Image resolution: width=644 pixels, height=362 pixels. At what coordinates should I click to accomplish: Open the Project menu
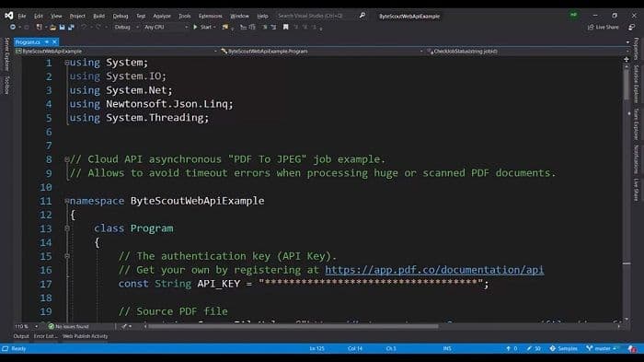[x=77, y=16]
